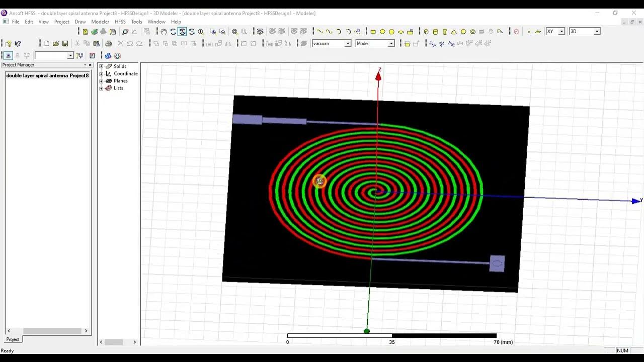Screen dimensions: 644x362
Task: Open the File menu
Action: pos(16,22)
